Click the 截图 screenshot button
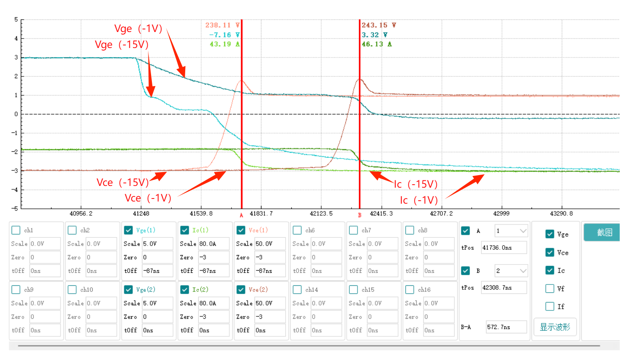 pyautogui.click(x=602, y=232)
